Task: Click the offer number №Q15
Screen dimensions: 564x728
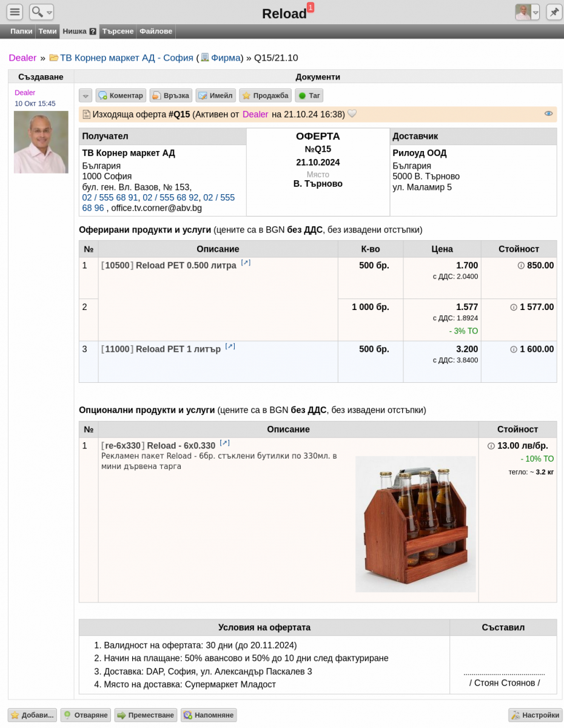Action: (x=318, y=149)
